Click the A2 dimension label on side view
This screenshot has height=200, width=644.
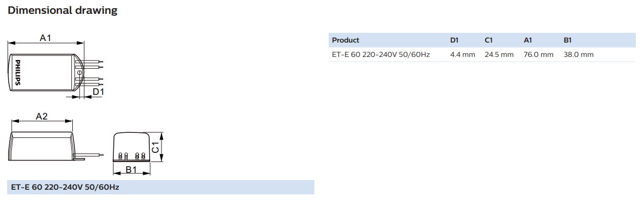coord(42,116)
